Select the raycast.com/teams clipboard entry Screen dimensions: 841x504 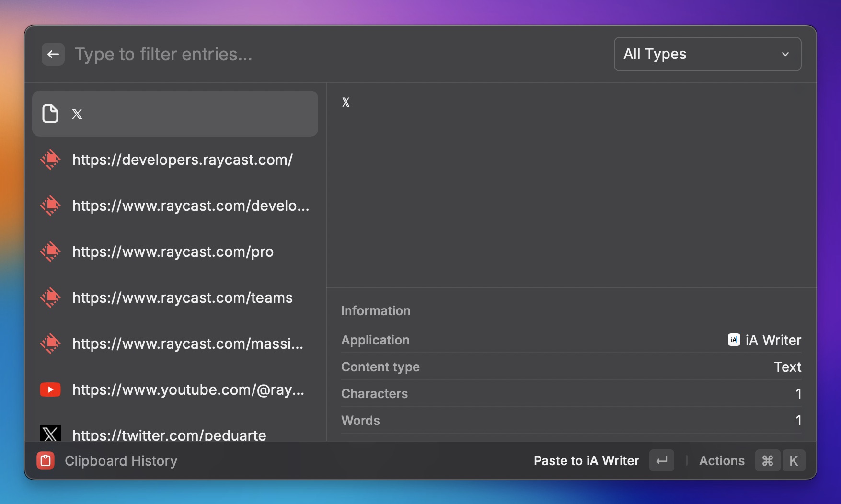point(182,298)
